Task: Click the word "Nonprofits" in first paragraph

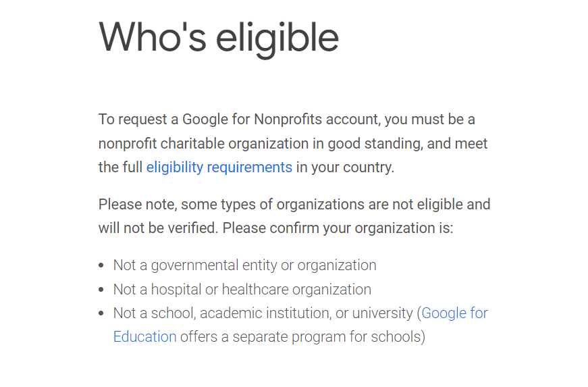Action: (288, 120)
